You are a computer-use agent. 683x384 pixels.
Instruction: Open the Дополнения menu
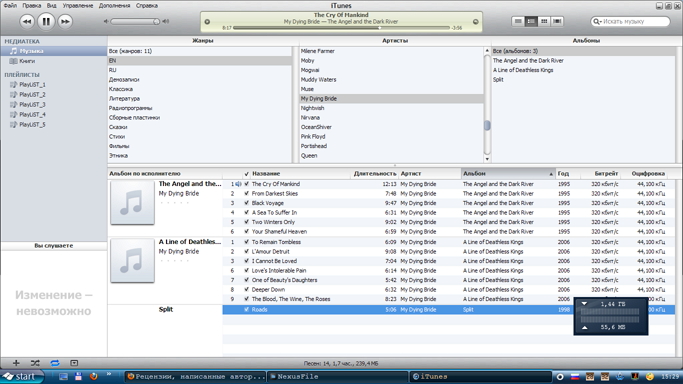[115, 6]
